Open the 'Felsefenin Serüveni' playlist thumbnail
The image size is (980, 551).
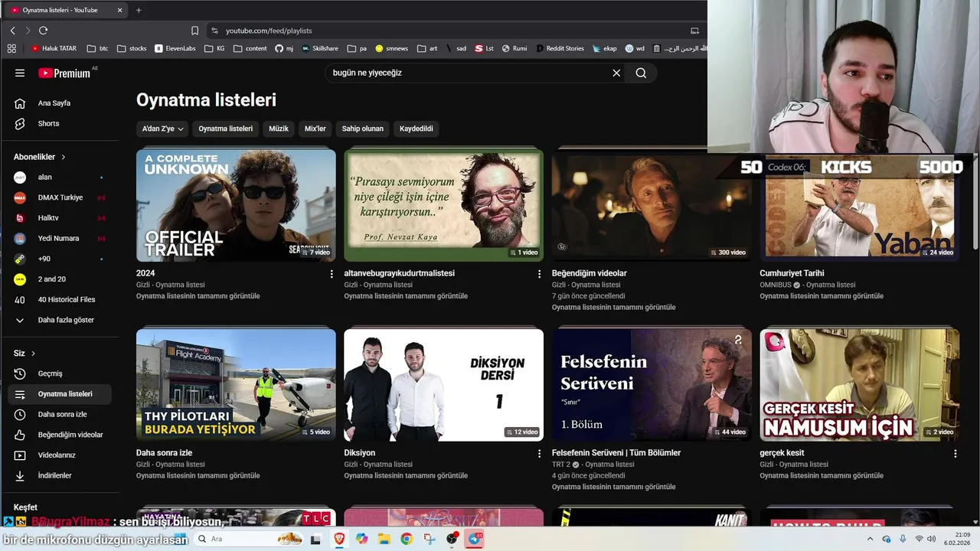(x=652, y=385)
